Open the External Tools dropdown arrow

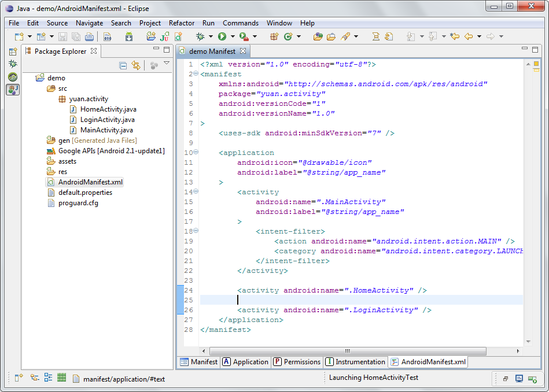coord(255,36)
